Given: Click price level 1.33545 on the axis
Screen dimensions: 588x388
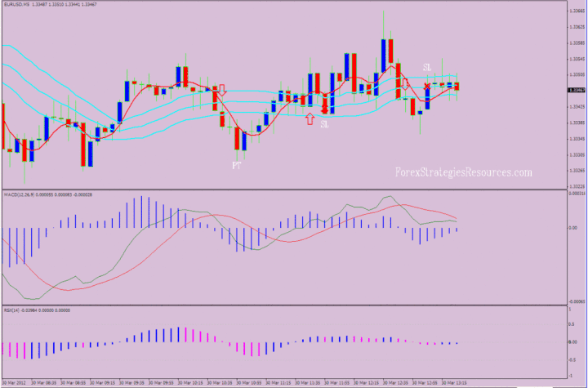Looking at the screenshot, I should coord(577,59).
